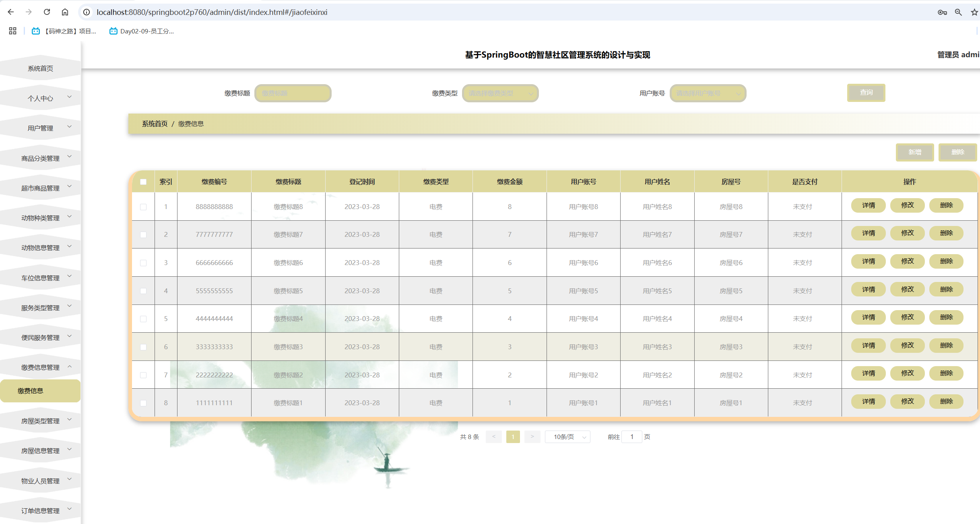Screen dimensions: 980x524
Task: Tick checkbox for row with 8888888888
Action: point(143,207)
